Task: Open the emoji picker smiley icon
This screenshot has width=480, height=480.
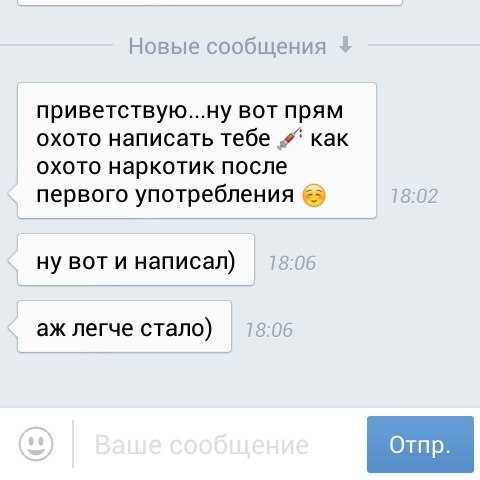Action: coord(36,444)
